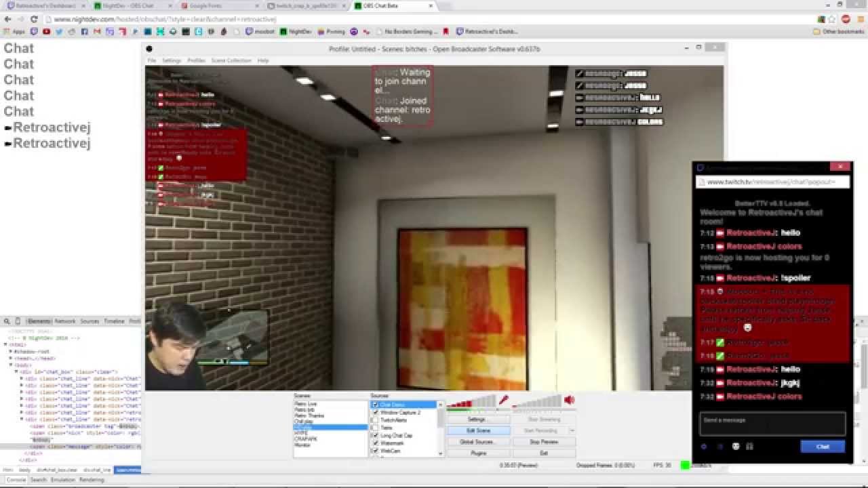Toggle the Chat Demo source checkbox
The width and height of the screenshot is (868, 488).
376,405
